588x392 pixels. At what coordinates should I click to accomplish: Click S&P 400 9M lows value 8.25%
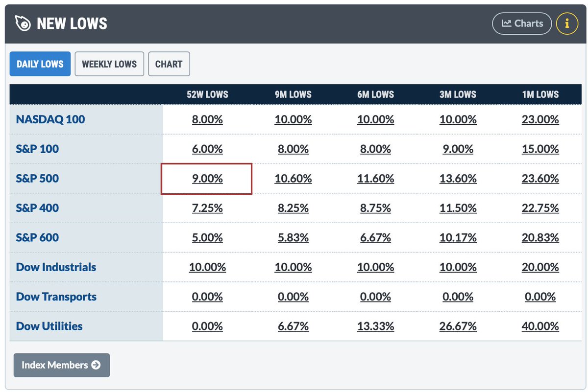tap(293, 208)
